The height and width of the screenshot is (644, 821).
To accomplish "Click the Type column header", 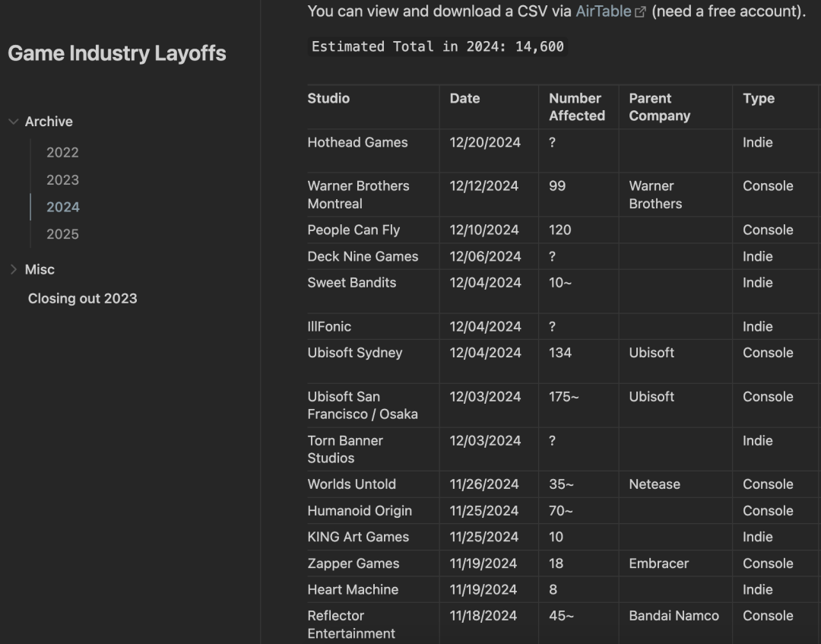I will click(x=758, y=99).
